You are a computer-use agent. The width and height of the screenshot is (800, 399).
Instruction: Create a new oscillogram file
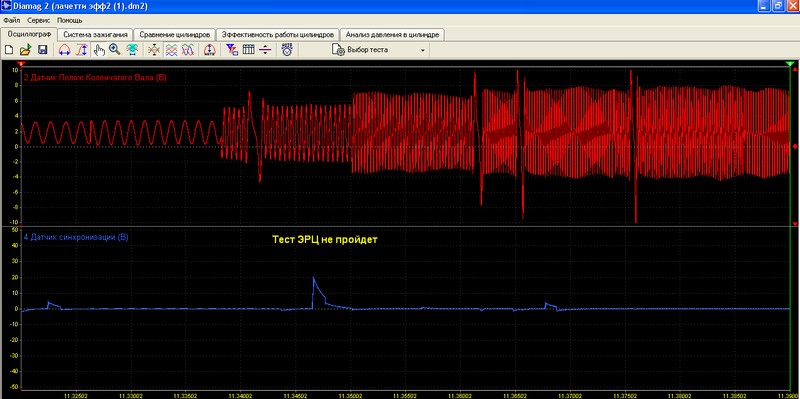9,50
